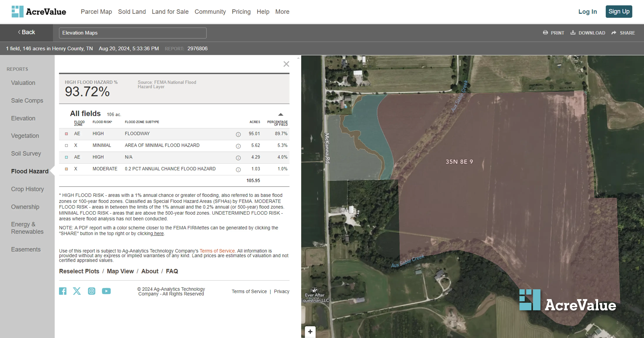Switch to the Crop History report

click(x=28, y=189)
